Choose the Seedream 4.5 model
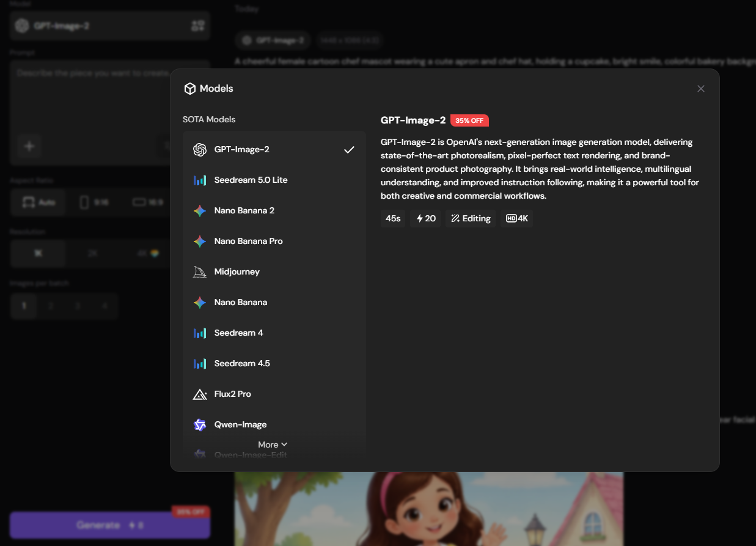The height and width of the screenshot is (546, 756). (x=274, y=364)
